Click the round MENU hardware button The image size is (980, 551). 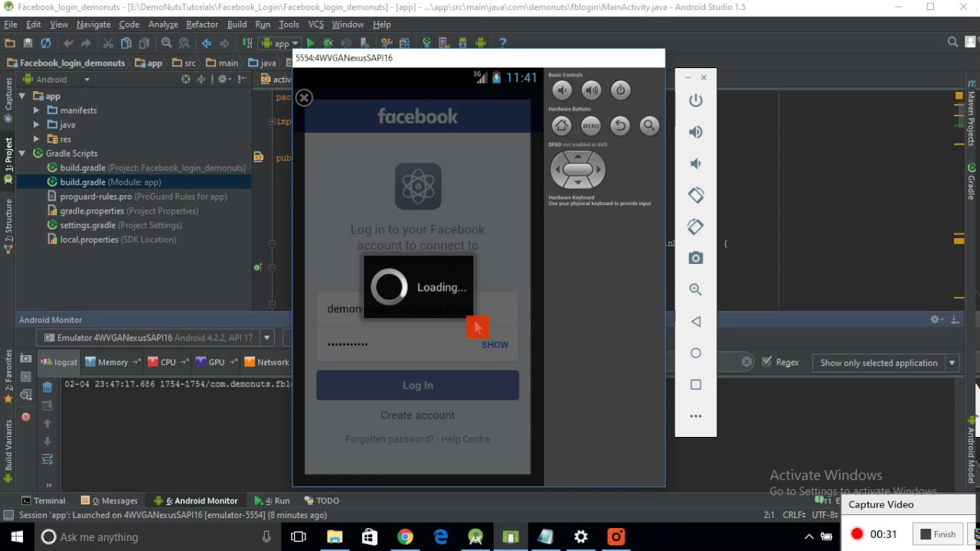tap(590, 126)
